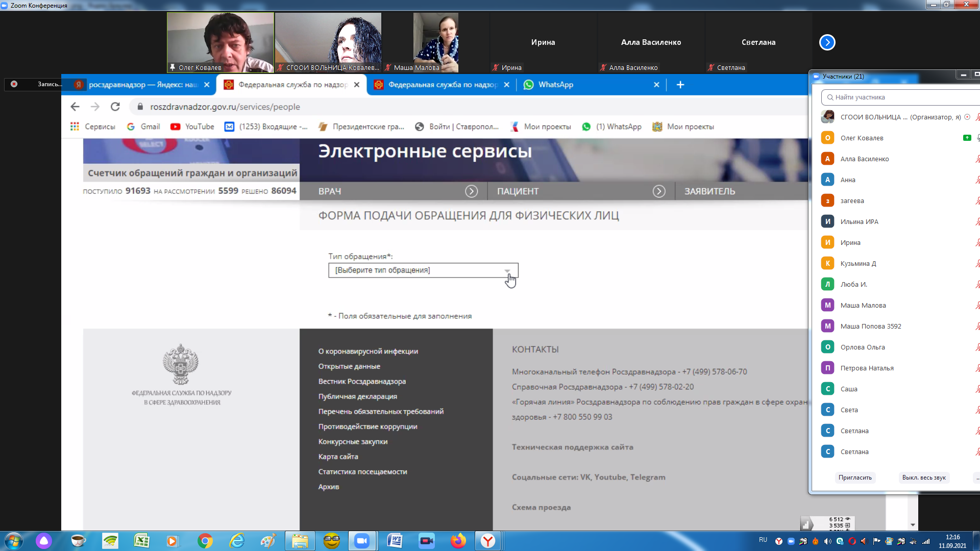Screen dimensions: 980x551
Task: Open О коронавирусной инфекции link
Action: click(368, 351)
